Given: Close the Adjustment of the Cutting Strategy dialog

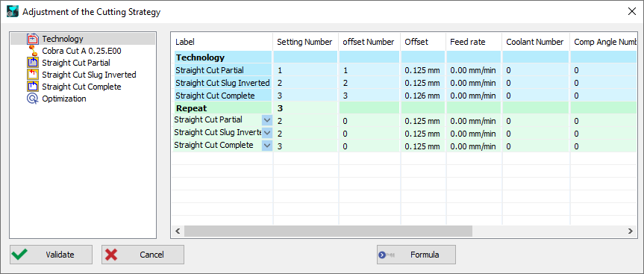Looking at the screenshot, I should [x=632, y=11].
